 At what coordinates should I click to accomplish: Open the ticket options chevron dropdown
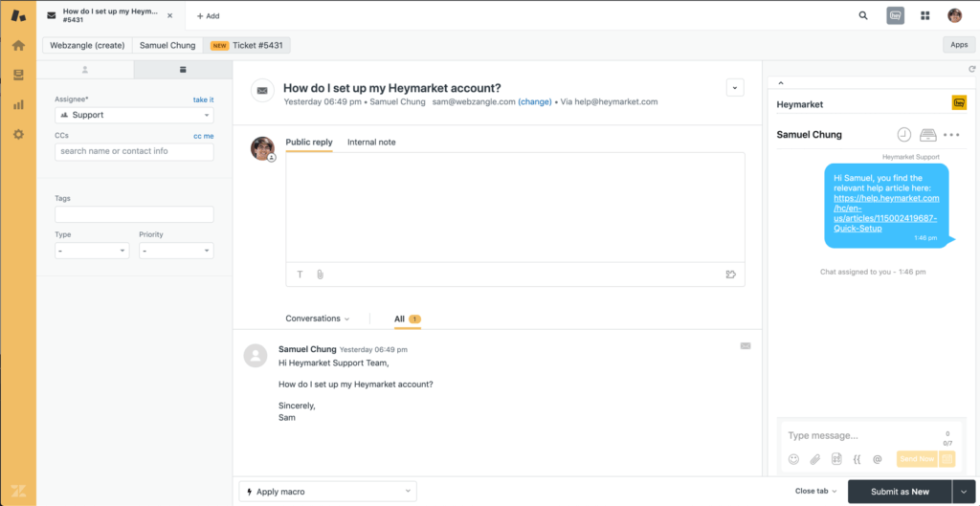(x=735, y=87)
